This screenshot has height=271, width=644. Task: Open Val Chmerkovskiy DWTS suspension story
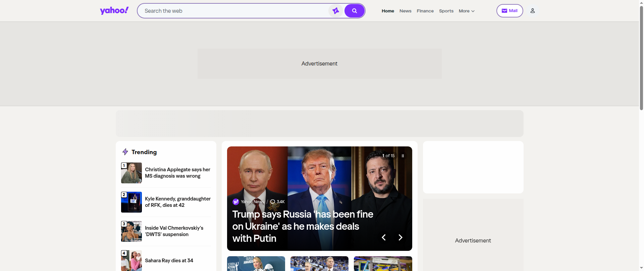coord(174,231)
